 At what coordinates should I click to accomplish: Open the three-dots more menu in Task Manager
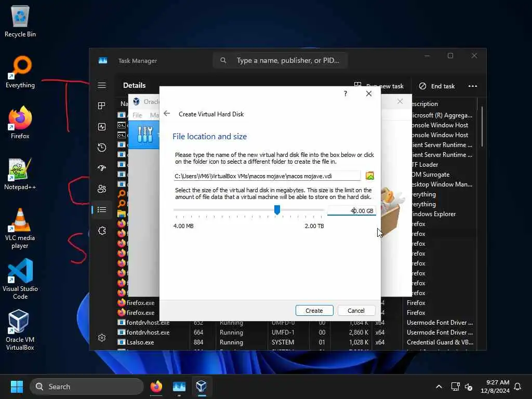(x=473, y=86)
